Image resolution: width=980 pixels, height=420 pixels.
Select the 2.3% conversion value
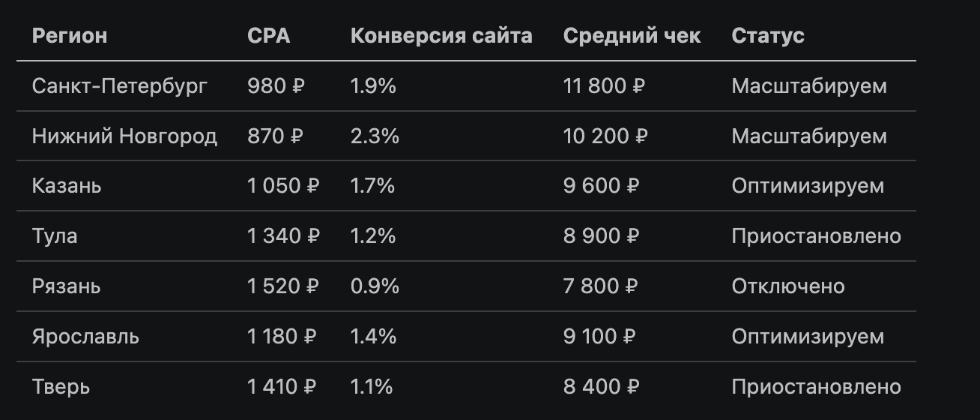375,136
